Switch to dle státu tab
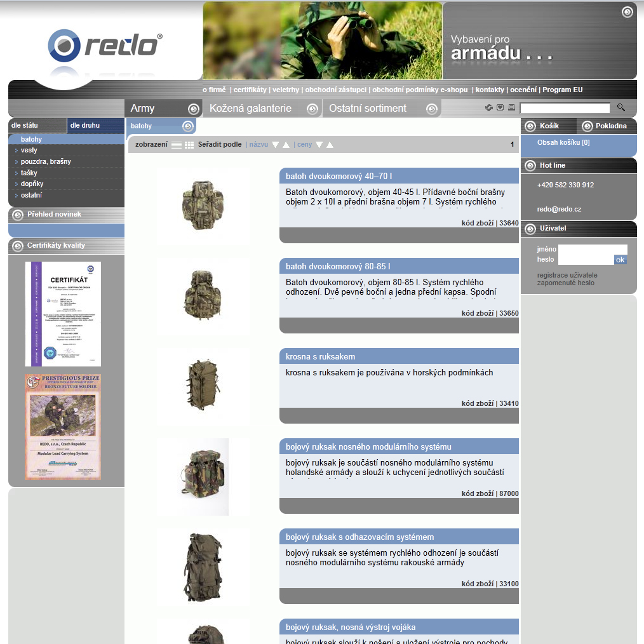Screen dimensions: 644x644 37,126
